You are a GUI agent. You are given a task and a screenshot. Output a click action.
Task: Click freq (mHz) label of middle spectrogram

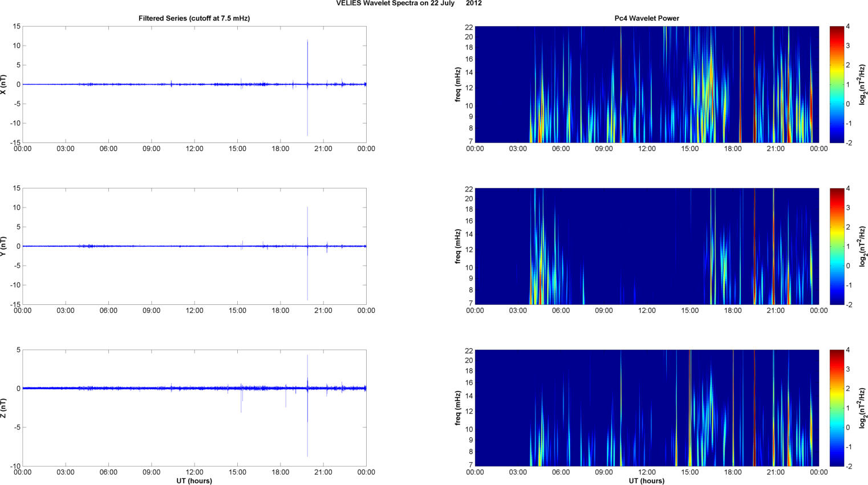coord(458,246)
